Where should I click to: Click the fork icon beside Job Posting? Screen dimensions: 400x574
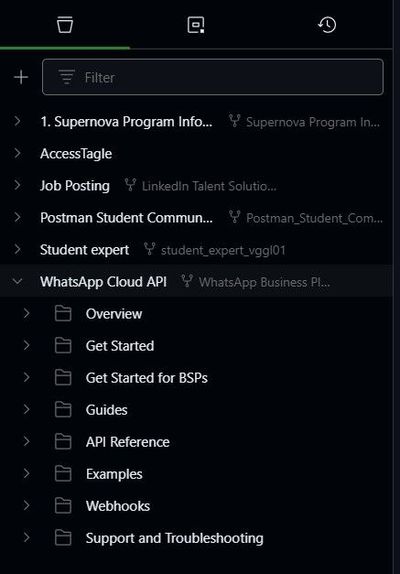(x=130, y=185)
